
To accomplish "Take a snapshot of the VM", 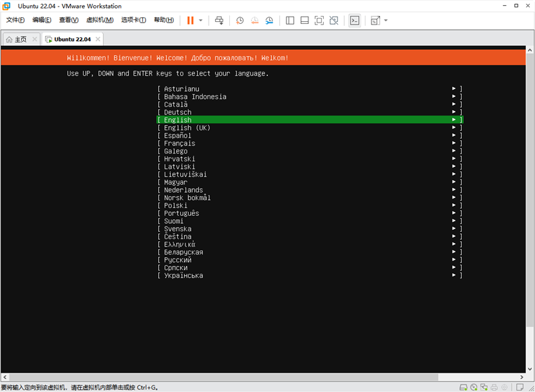I will tap(240, 21).
